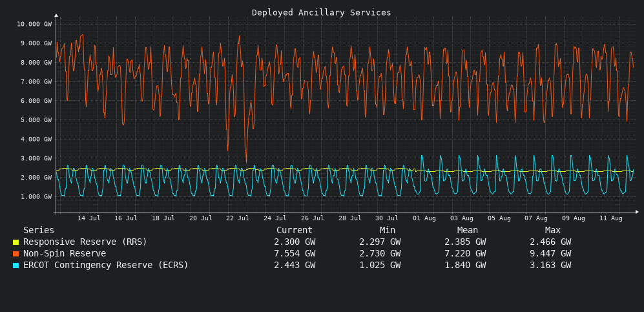644x312 pixels.
Task: Click the 8.000 GW y-axis label
Action: click(x=36, y=63)
